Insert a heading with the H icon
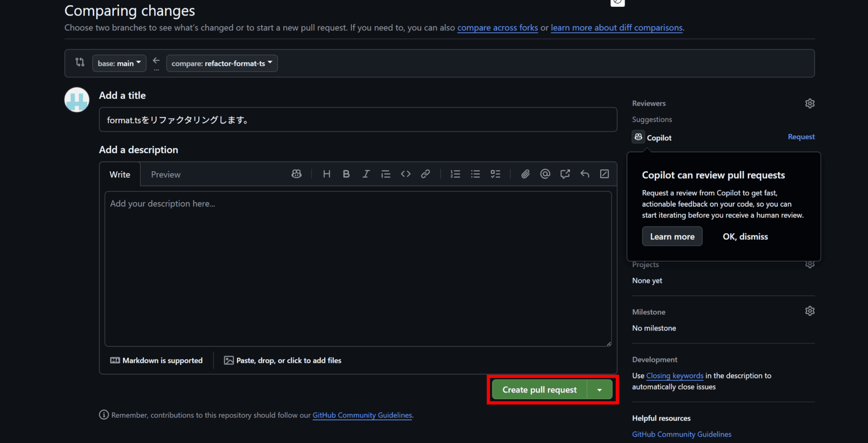Image resolution: width=868 pixels, height=443 pixels. [x=326, y=174]
